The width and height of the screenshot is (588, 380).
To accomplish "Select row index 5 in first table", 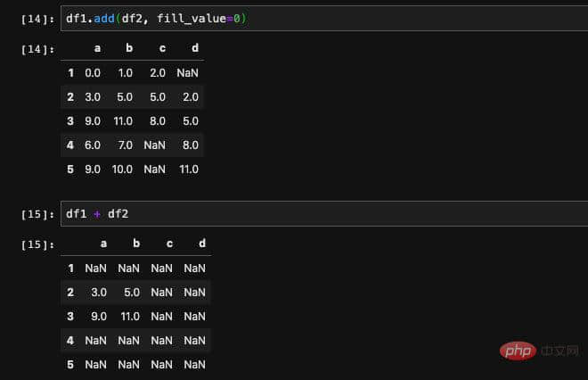I will [x=70, y=169].
